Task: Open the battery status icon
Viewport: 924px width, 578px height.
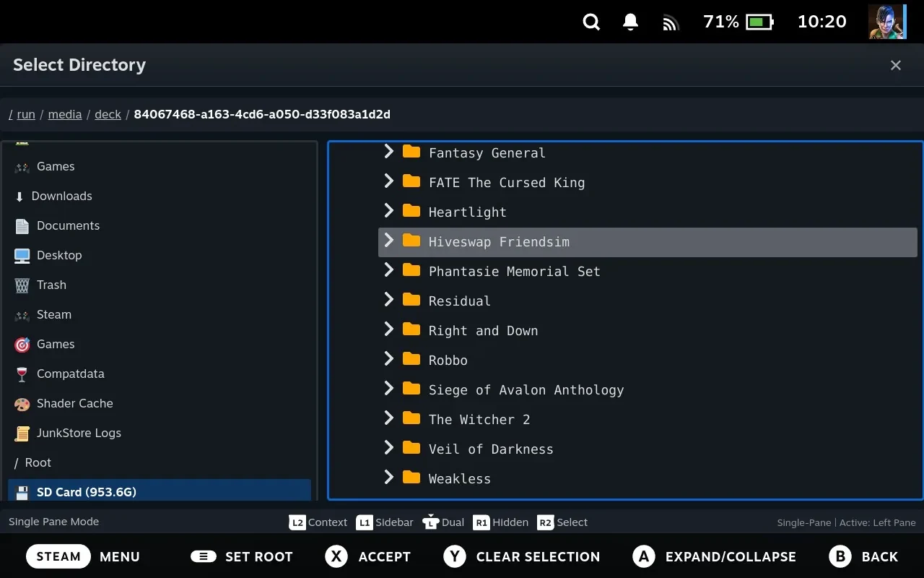Action: tap(759, 22)
